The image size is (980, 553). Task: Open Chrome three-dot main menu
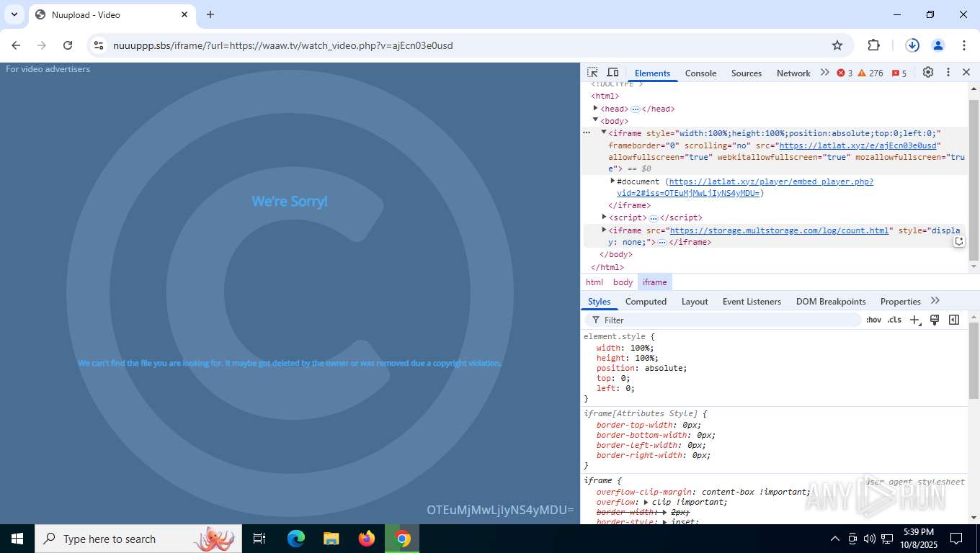coord(964,45)
